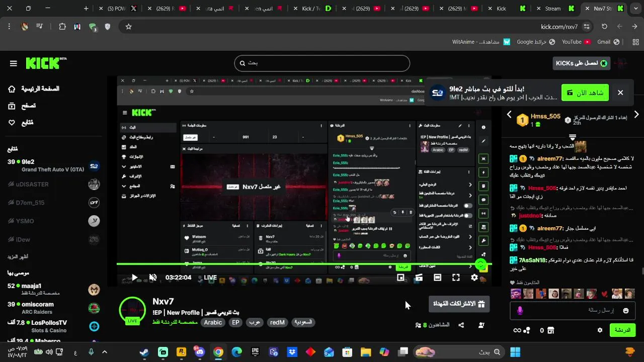Click the chat scrollbar
Image resolution: width=644 pixels, height=362 pixels.
point(642,271)
